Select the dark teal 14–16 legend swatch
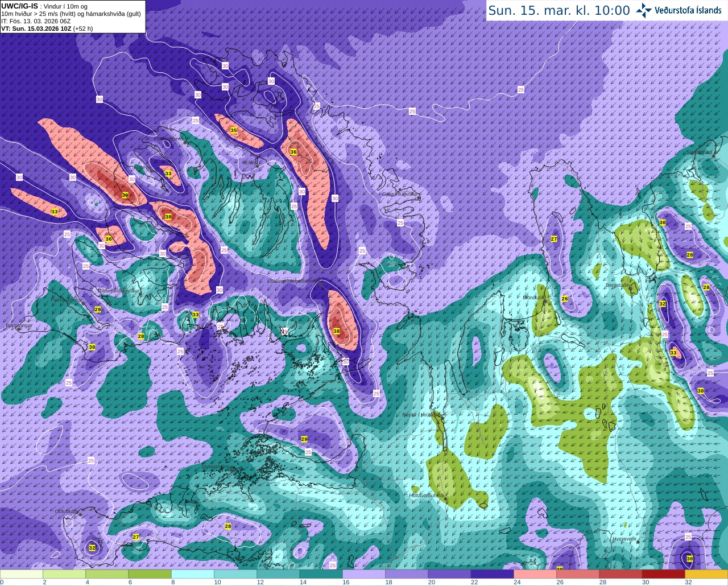Viewport: 728px width, 586px height. 321,573
